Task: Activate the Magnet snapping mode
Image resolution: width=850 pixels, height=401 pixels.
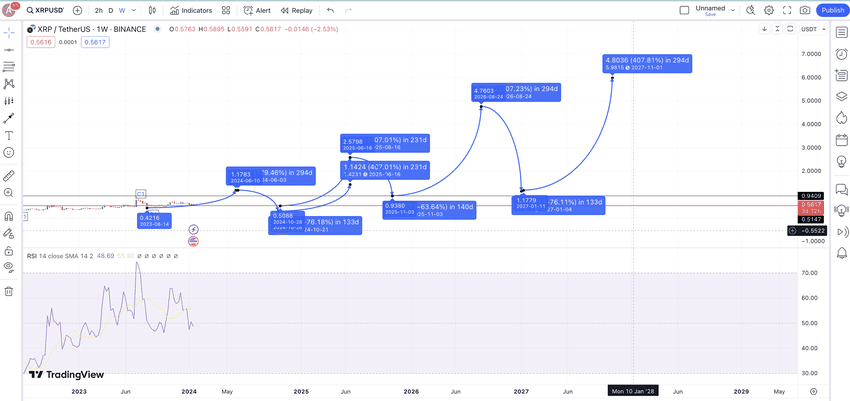Action: point(9,216)
